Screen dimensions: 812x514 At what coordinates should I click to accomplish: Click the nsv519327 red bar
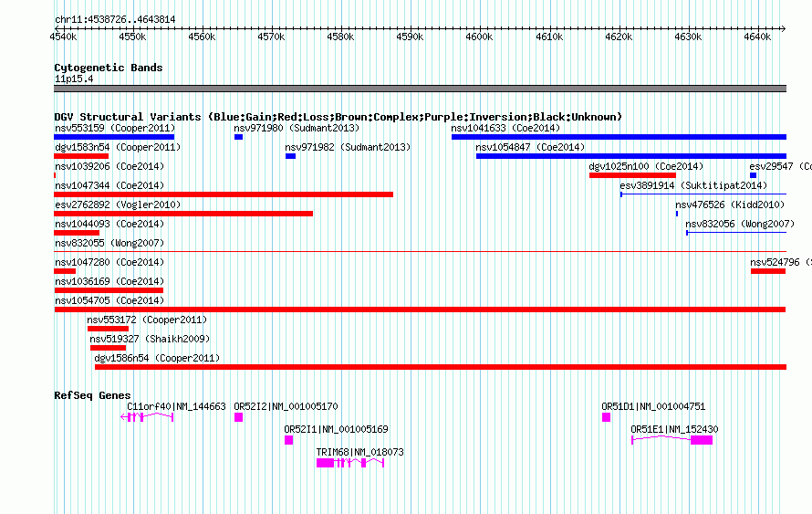[x=108, y=348]
